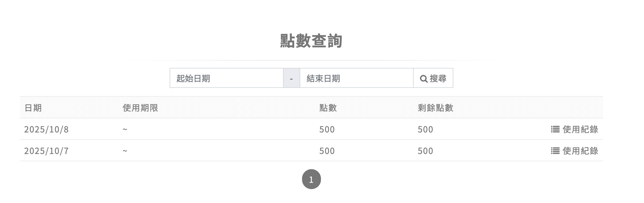Screen dimensions: 644x203
Task: Open 使用紀錄 for the 2025/10/8 entry
Action: (580, 129)
